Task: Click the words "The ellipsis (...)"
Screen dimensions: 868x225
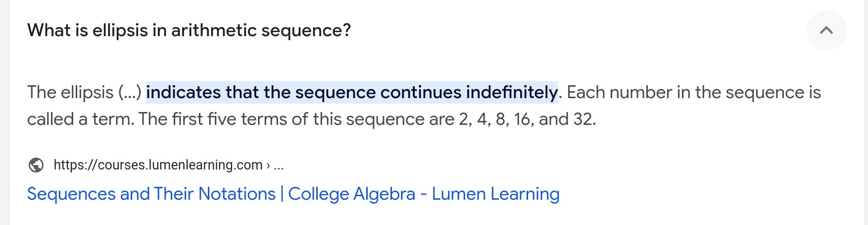Action: (84, 92)
